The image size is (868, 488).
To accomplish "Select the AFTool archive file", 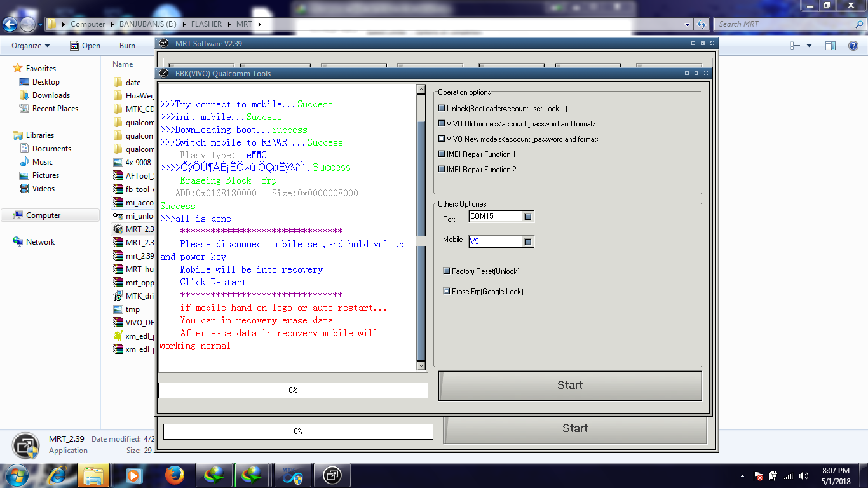I will click(133, 175).
